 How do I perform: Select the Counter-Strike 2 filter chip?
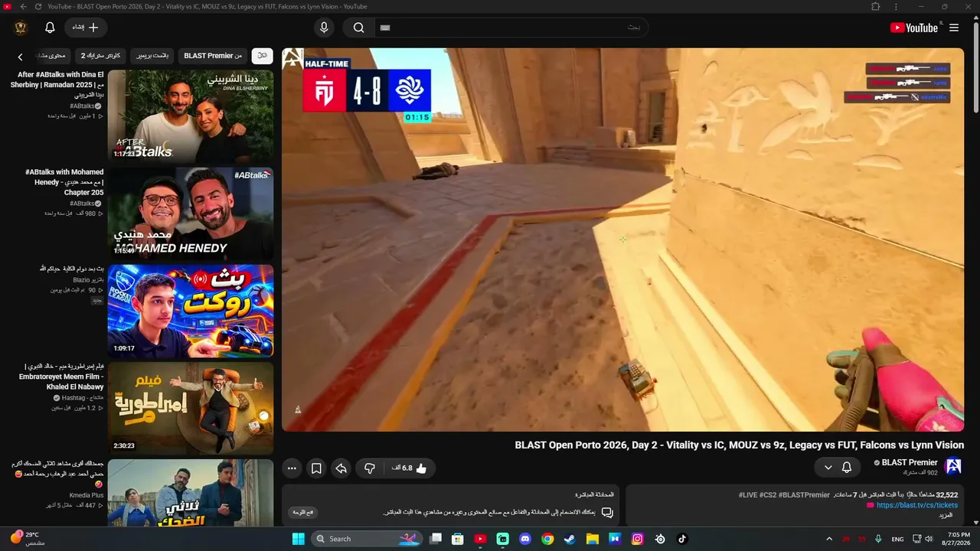pos(100,56)
